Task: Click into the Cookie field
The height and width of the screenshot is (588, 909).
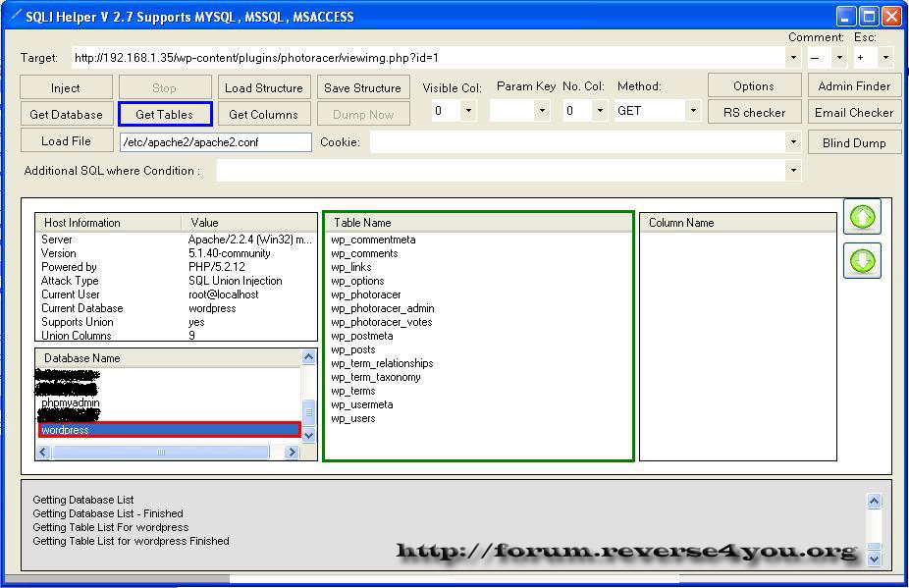Action: click(x=578, y=142)
